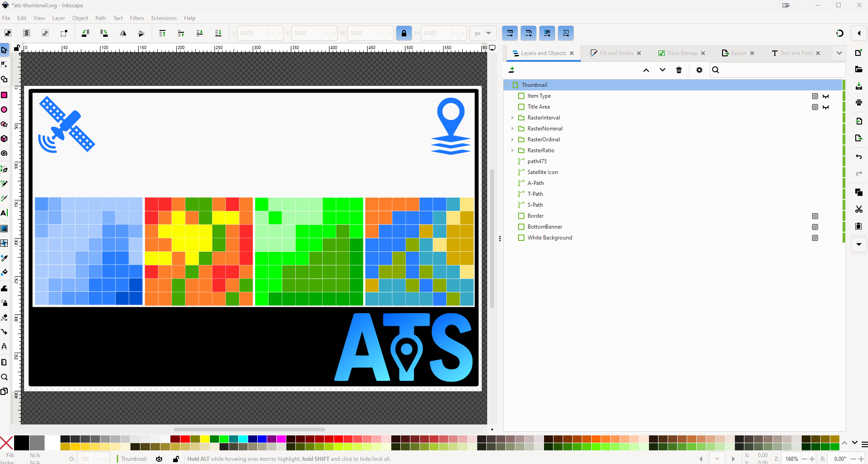This screenshot has height=464, width=868.
Task: Select the Star and polygon tool
Action: [x=5, y=124]
